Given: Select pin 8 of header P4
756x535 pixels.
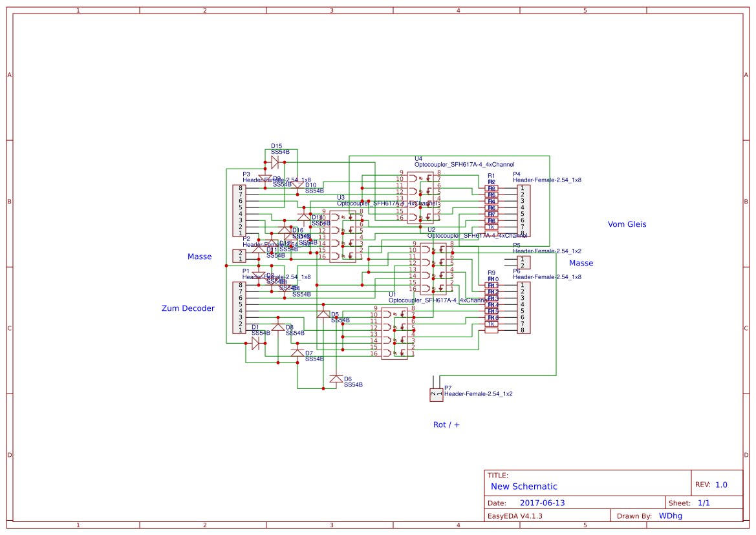Looking at the screenshot, I should [523, 233].
